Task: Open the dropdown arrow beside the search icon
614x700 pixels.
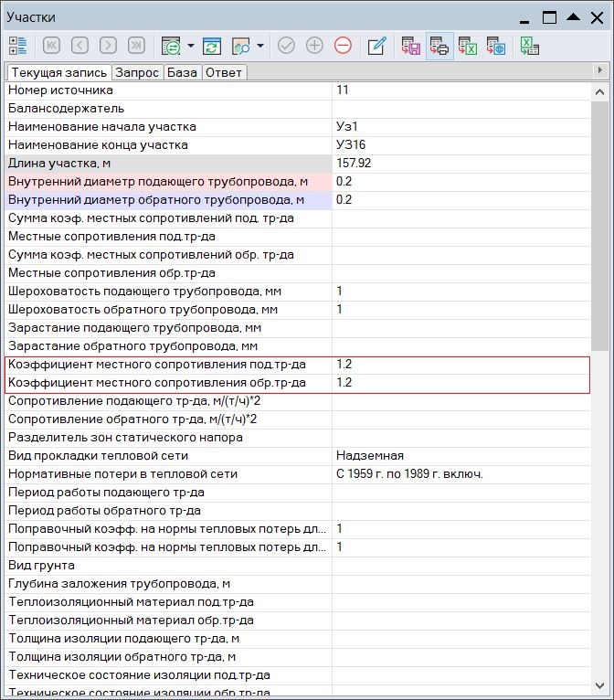Action: pos(260,45)
